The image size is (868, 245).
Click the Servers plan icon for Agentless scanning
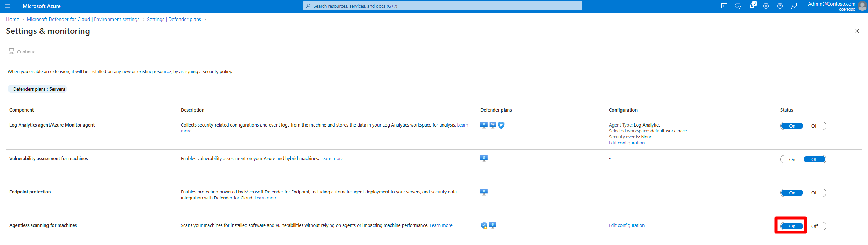pos(493,225)
